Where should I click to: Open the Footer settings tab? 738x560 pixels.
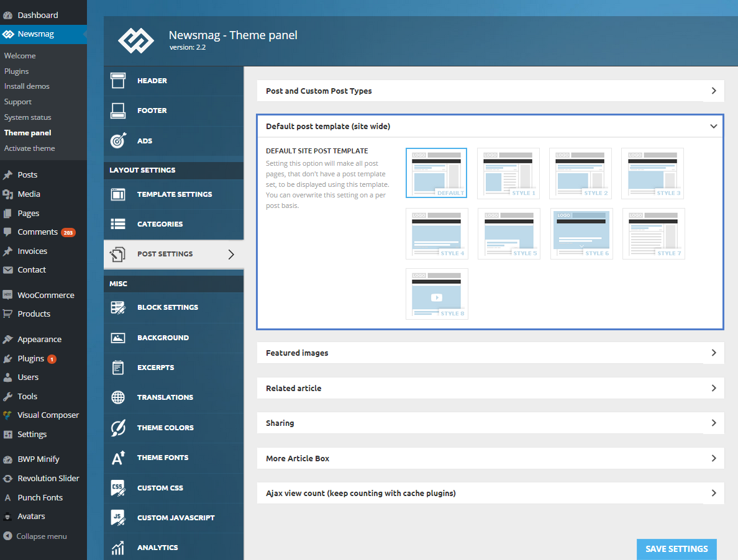(174, 111)
